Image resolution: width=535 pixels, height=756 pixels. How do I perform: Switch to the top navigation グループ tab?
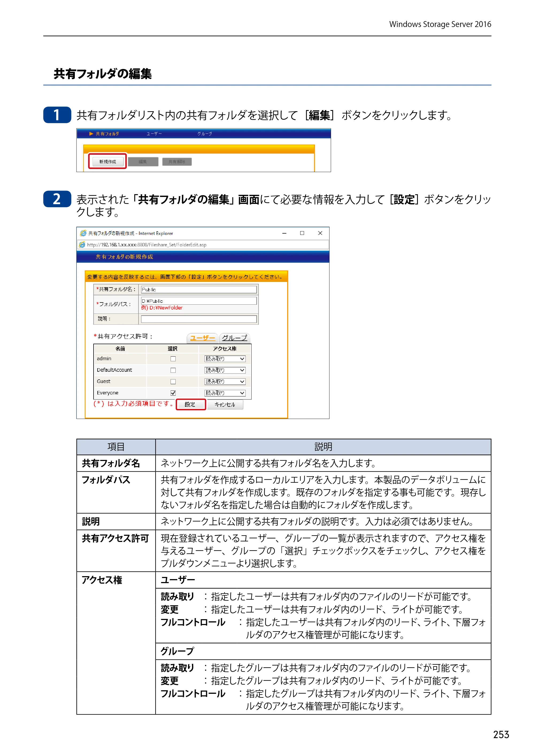205,134
